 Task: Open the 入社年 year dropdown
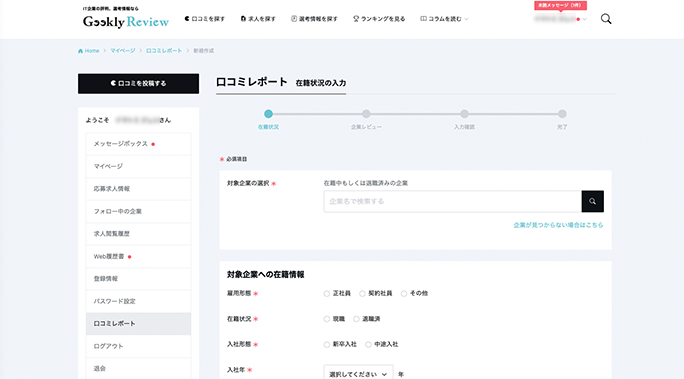pos(358,374)
